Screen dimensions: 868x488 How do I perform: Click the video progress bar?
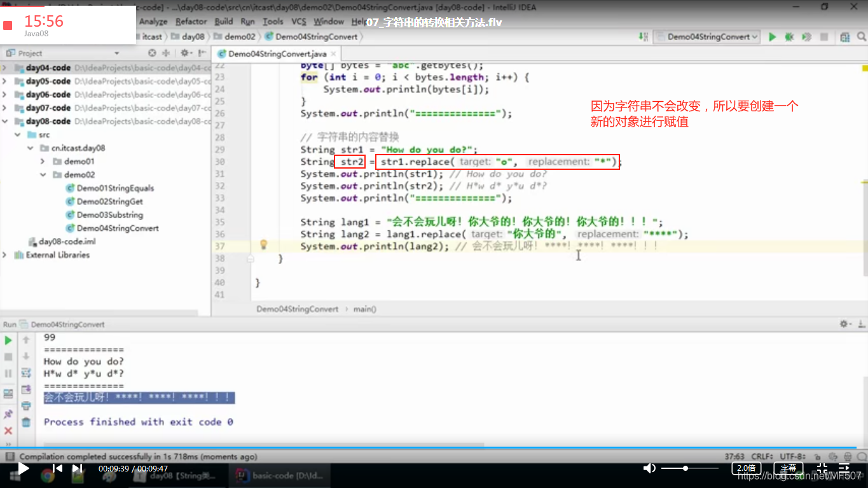tap(434, 447)
